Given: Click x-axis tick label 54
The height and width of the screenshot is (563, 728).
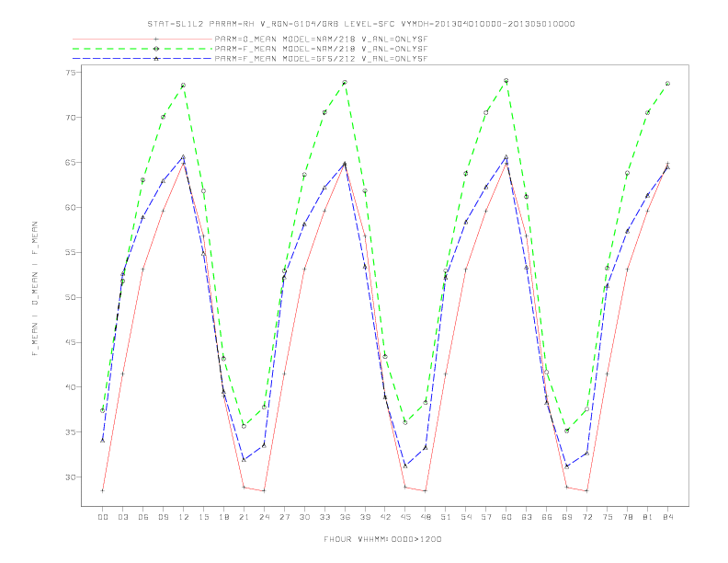Looking at the screenshot, I should point(466,517).
